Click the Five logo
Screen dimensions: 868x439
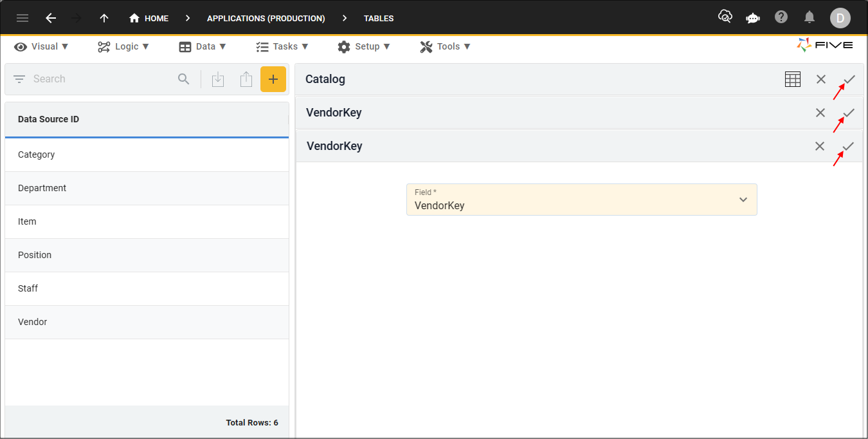825,45
